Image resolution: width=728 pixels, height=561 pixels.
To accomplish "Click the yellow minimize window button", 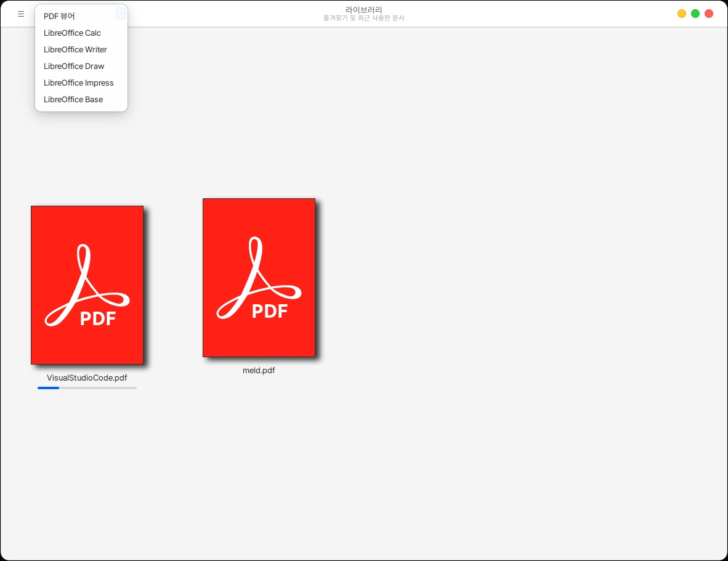I will pos(682,14).
